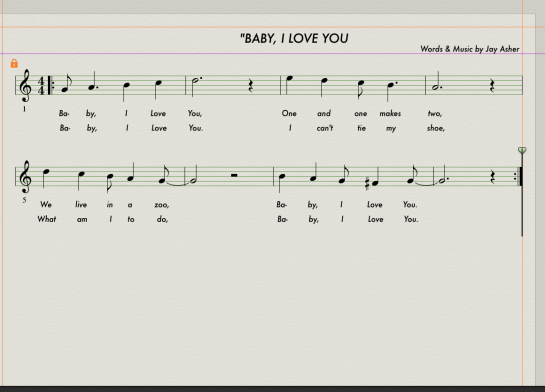Select the lyric "in"
545x392 pixels.
tap(110, 204)
